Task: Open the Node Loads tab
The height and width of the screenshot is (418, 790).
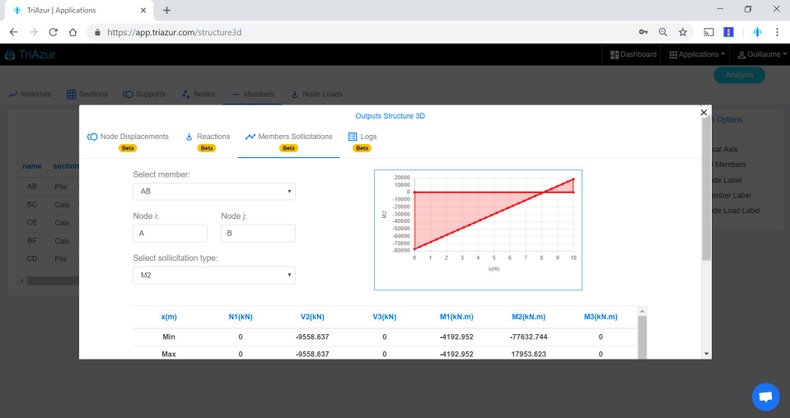Action: coord(316,94)
